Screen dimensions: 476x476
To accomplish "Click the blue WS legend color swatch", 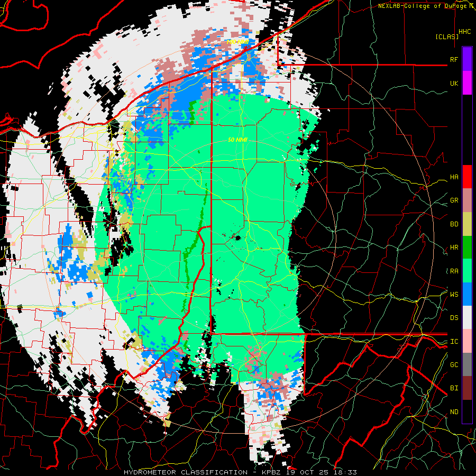I will point(467,294).
